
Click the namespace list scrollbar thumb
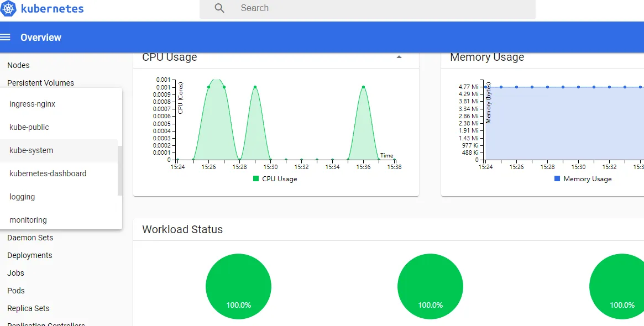click(x=120, y=170)
